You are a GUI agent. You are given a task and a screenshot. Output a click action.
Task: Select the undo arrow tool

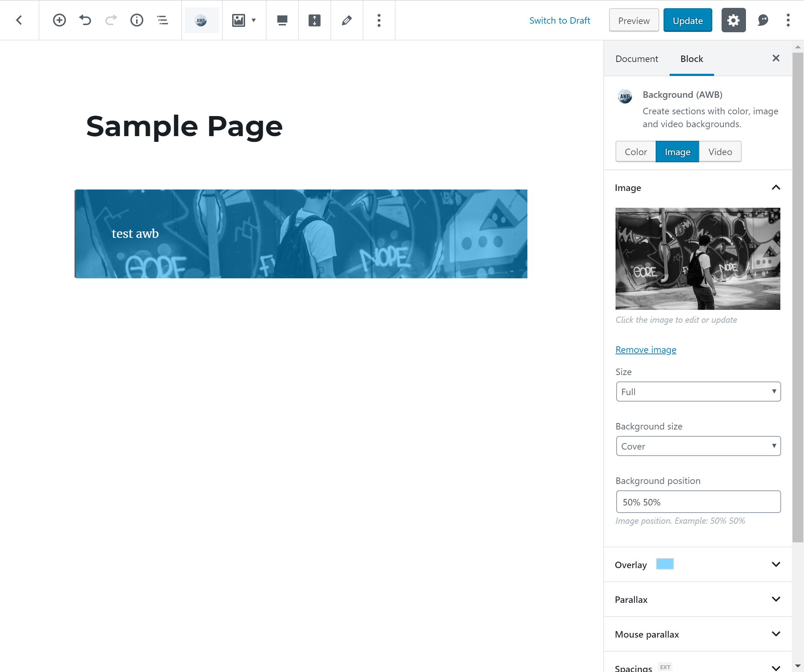tap(85, 20)
